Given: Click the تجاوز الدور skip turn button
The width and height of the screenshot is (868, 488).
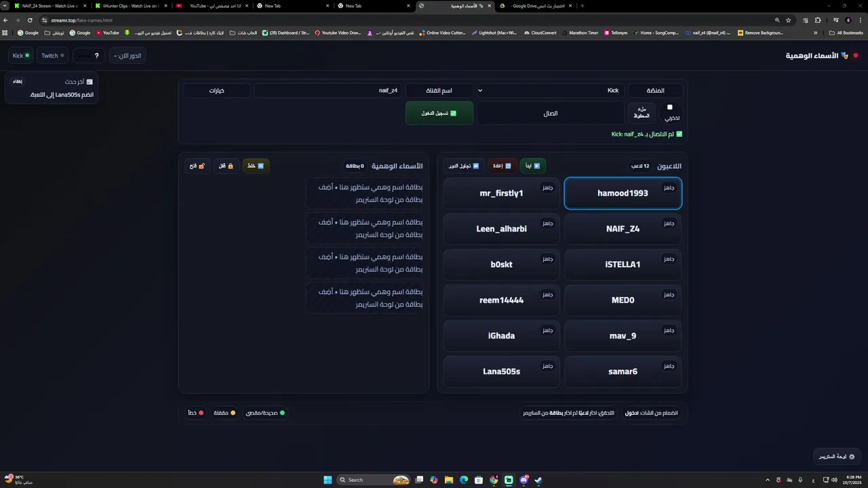Looking at the screenshot, I should [464, 165].
